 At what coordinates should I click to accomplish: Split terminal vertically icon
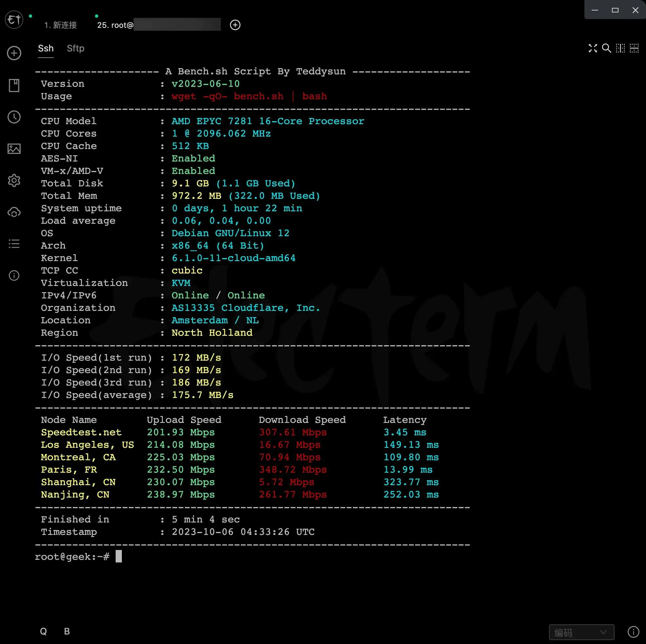pos(620,48)
